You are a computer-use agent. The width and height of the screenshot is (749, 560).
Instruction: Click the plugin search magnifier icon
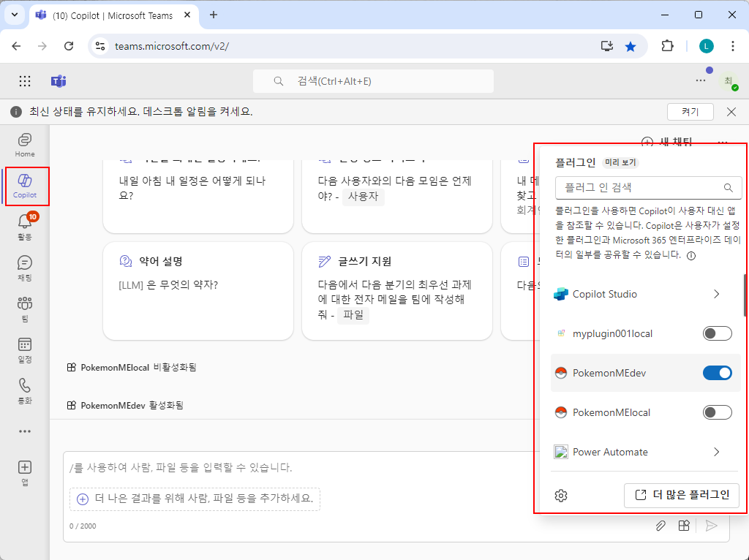729,188
